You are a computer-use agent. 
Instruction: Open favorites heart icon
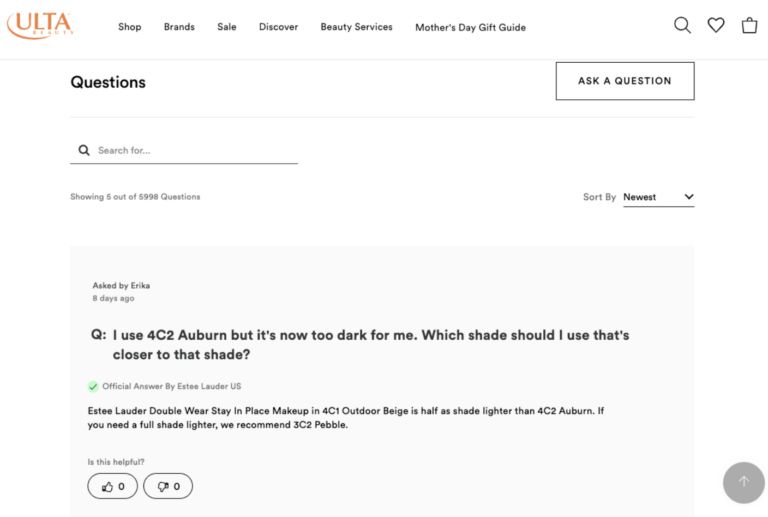[716, 26]
